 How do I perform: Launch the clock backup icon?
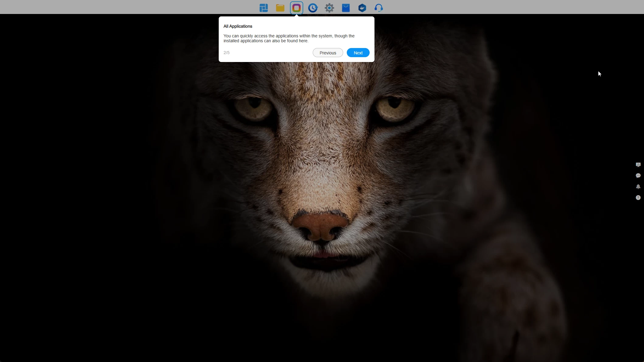click(x=313, y=8)
